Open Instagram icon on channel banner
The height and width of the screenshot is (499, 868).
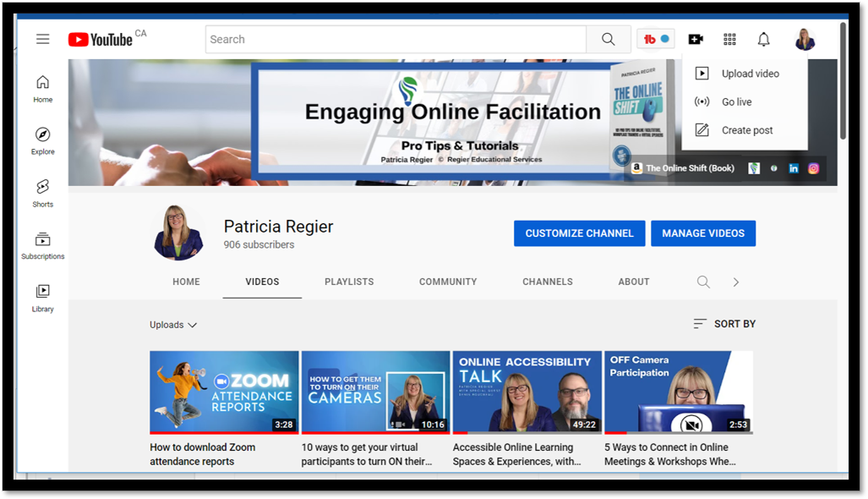click(x=813, y=168)
